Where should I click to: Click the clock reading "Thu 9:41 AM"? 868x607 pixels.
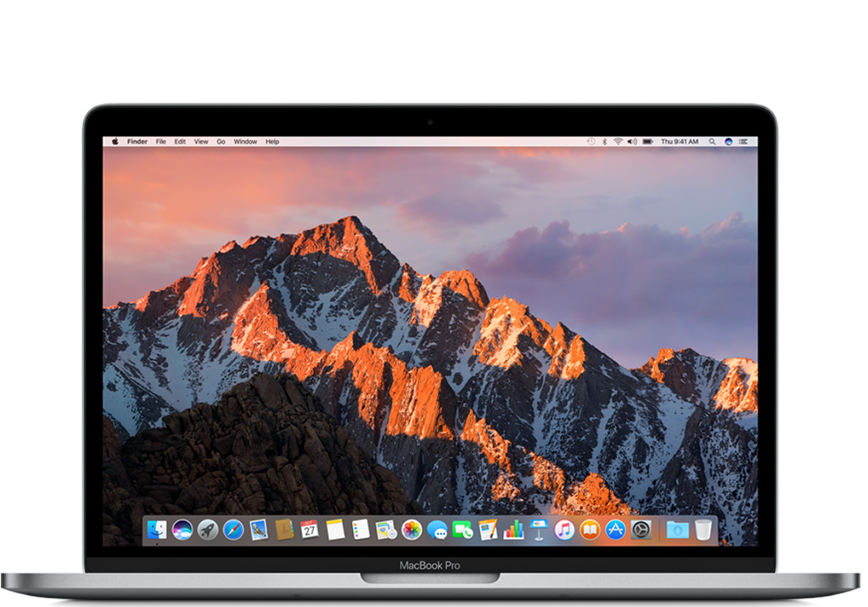(x=680, y=142)
